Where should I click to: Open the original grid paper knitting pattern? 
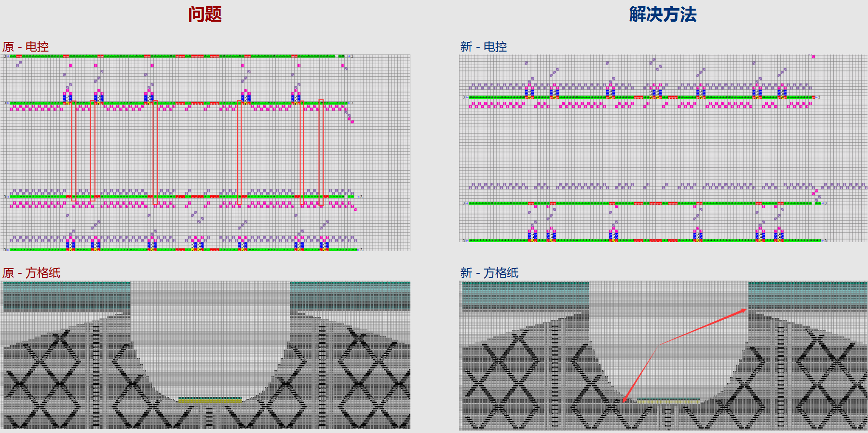point(205,355)
